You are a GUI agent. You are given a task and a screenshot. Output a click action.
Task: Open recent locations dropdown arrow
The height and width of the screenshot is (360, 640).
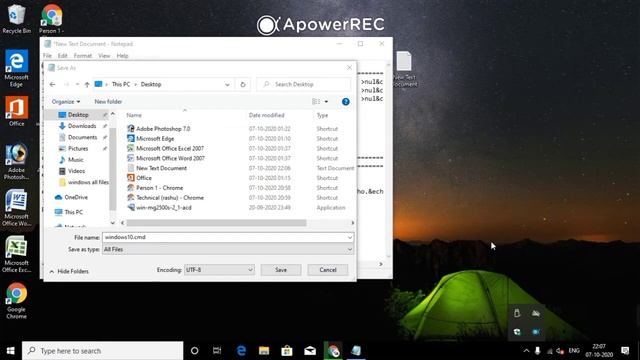[77, 84]
